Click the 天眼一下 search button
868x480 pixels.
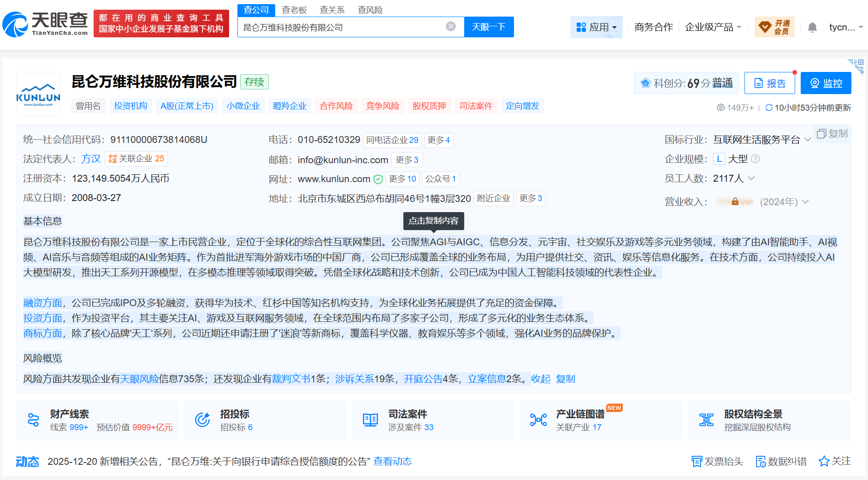tap(489, 27)
